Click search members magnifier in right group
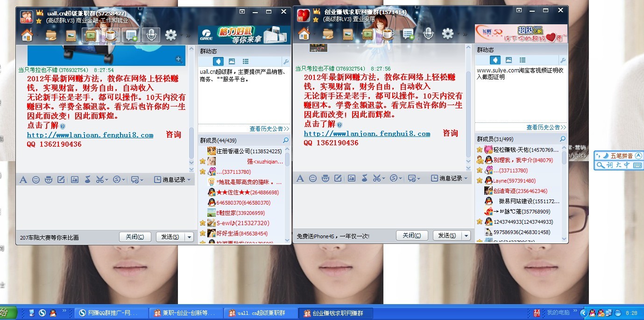644x320 pixels. (x=562, y=139)
